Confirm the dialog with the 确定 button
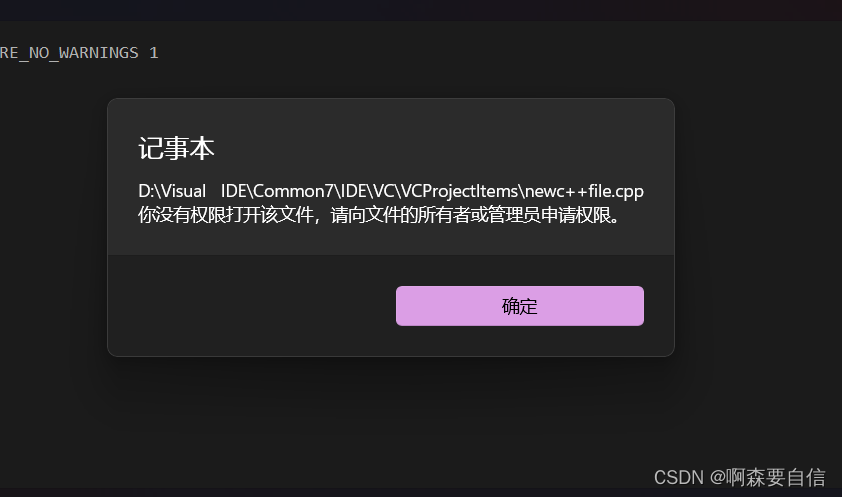 tap(520, 306)
